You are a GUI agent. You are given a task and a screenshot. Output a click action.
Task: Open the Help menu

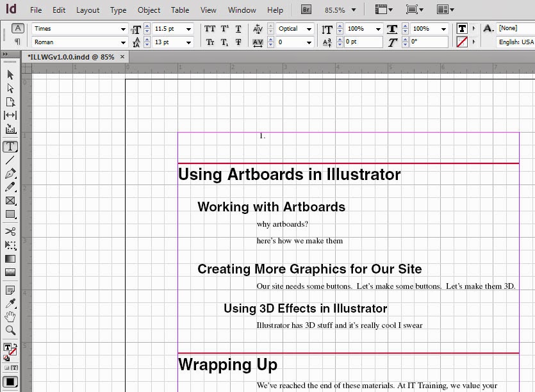click(275, 10)
